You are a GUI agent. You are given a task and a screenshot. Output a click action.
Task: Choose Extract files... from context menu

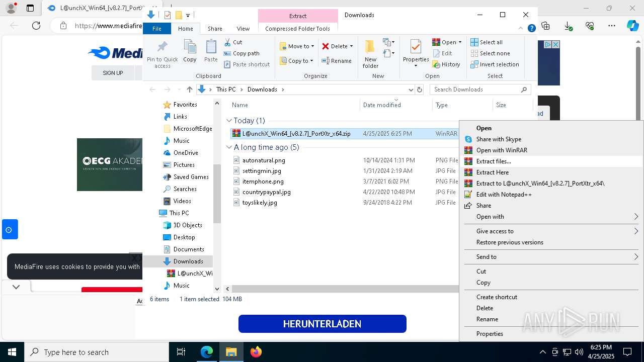click(x=551, y=161)
